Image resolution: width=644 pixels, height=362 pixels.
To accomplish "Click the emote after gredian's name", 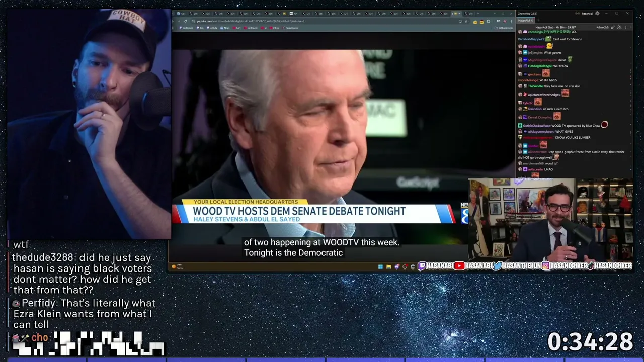I will [546, 73].
